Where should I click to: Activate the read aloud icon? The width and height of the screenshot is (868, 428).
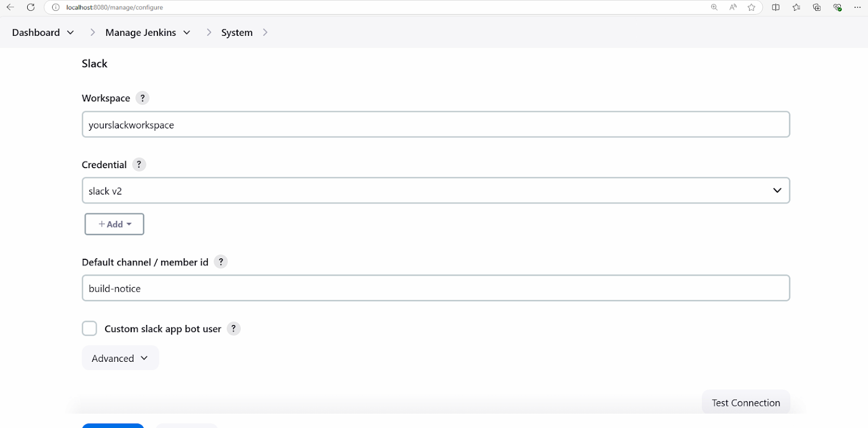(x=733, y=8)
